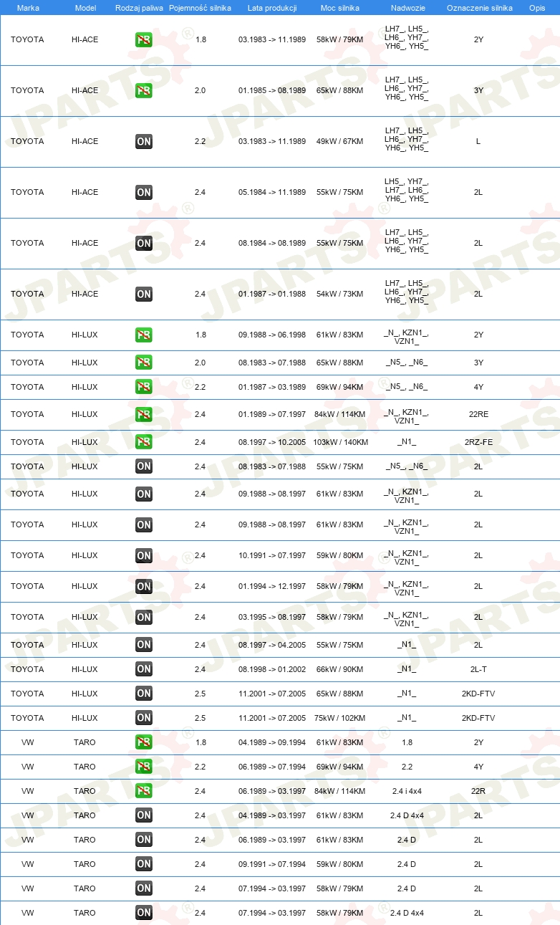Select the 08.1997 -> 10.2005 production dates cell
The height and width of the screenshot is (925, 560).
coord(272,442)
